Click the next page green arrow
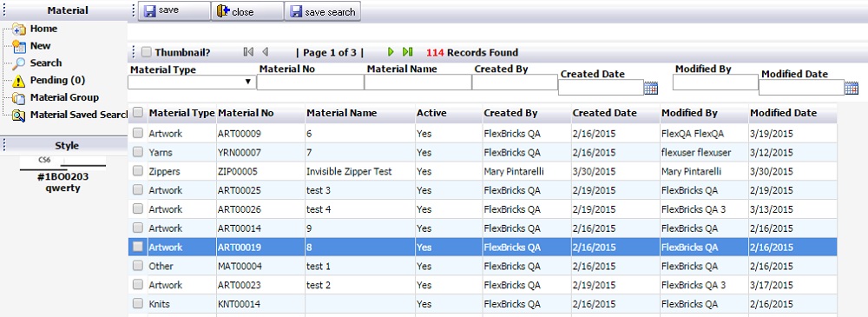Image resolution: width=868 pixels, height=317 pixels. coord(391,52)
